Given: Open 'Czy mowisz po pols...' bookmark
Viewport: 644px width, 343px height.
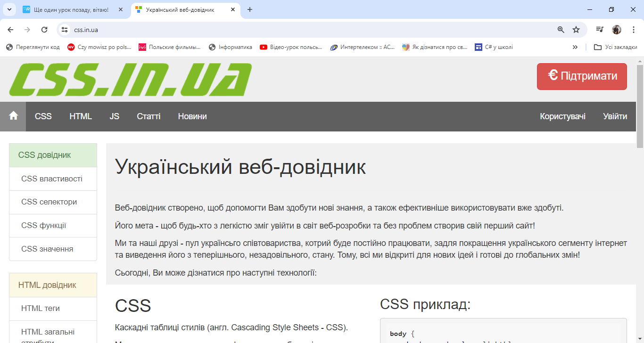Looking at the screenshot, I should coord(99,47).
